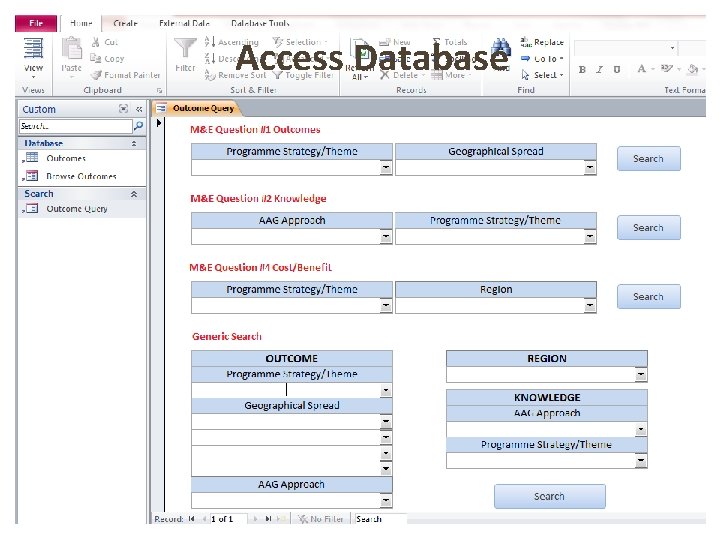The width and height of the screenshot is (720, 540).
Task: Open KNOWLEDGE Programme Strategy/Theme dropdown
Action: [x=641, y=461]
